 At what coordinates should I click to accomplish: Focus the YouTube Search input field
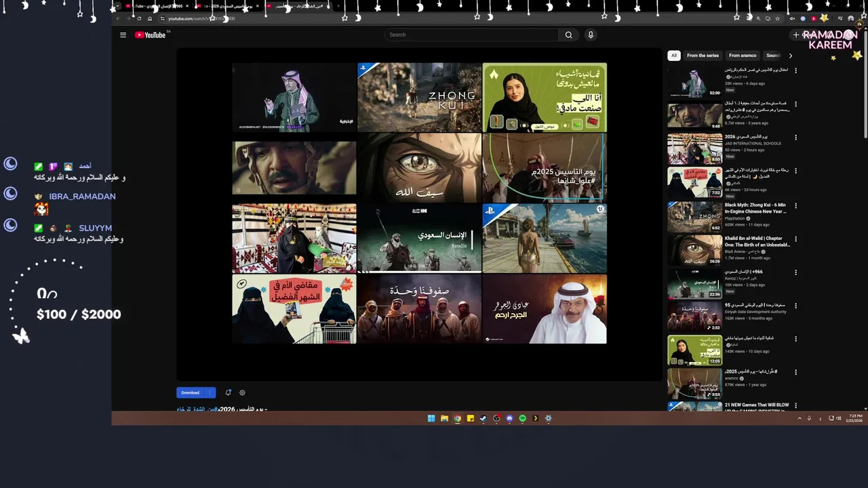[473, 35]
